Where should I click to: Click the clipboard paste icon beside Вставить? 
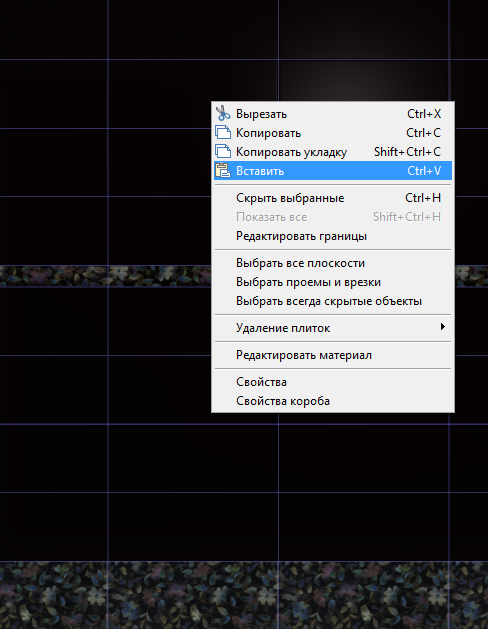point(223,170)
